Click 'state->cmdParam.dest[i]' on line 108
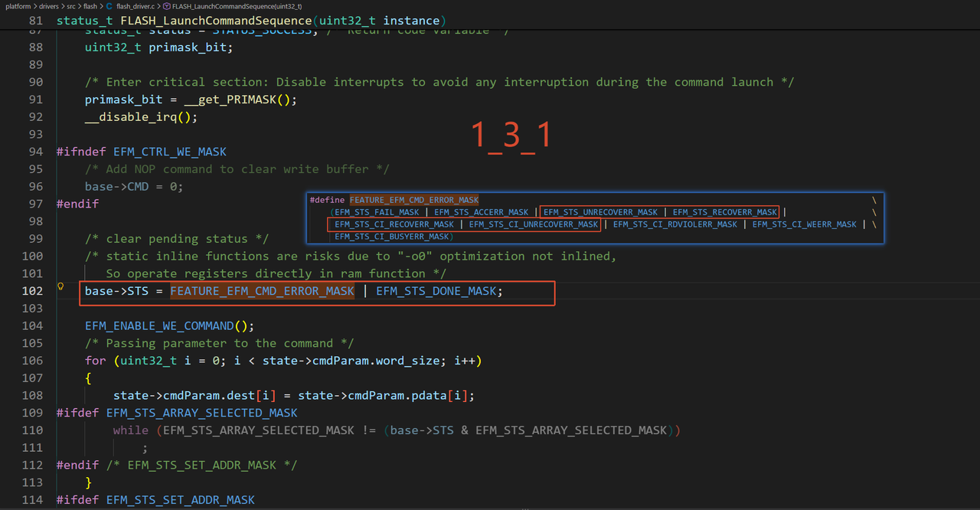 click(x=194, y=395)
